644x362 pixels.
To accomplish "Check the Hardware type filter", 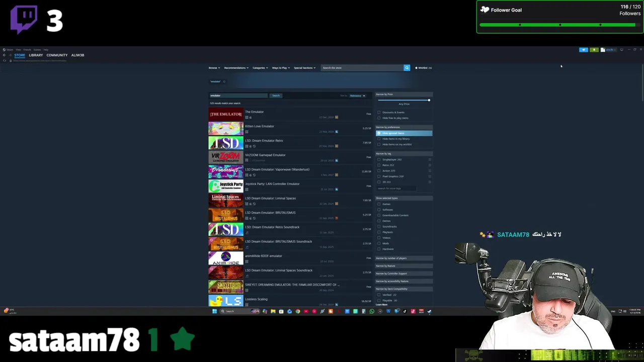I will coord(379,249).
